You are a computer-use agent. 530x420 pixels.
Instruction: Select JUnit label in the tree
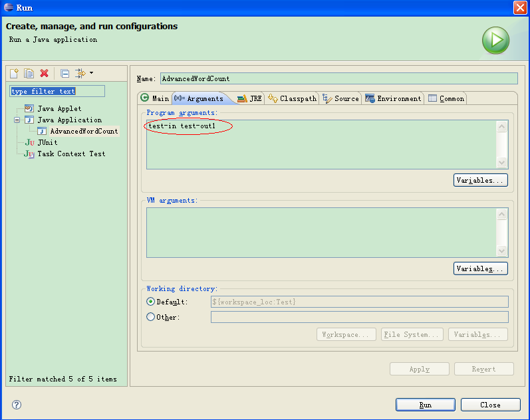47,142
